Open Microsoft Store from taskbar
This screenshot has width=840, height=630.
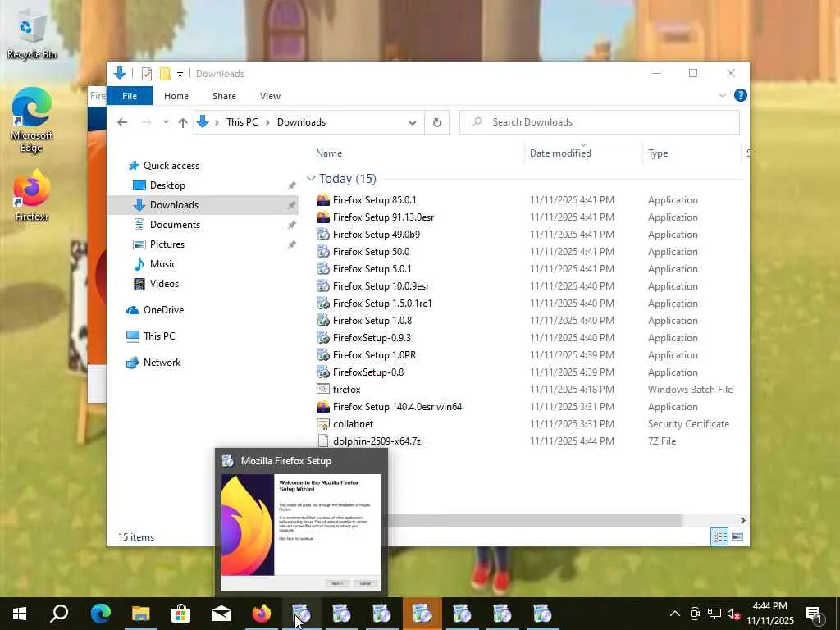tap(181, 614)
